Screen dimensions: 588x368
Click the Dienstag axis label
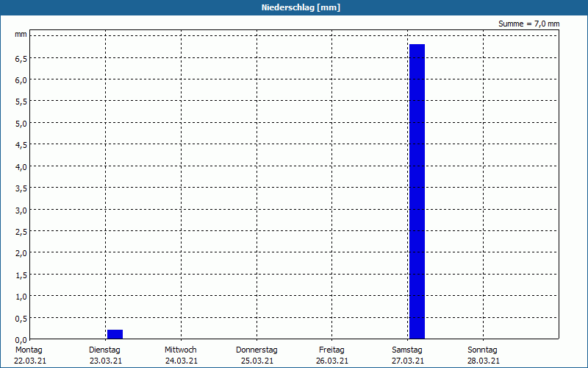[104, 350]
